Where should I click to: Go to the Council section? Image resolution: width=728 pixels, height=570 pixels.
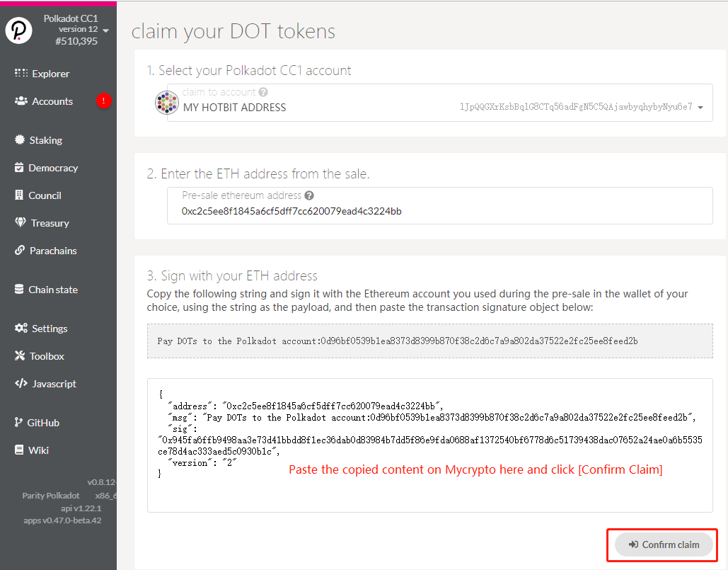(45, 195)
